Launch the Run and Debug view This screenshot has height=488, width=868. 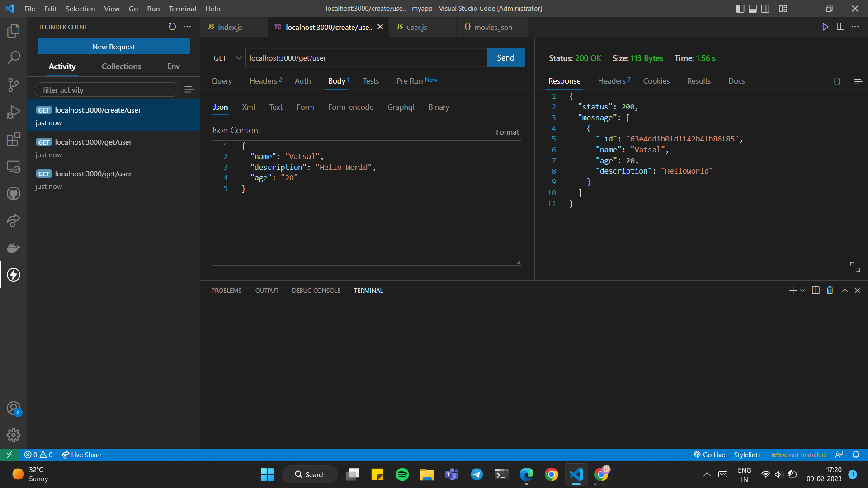(x=14, y=112)
